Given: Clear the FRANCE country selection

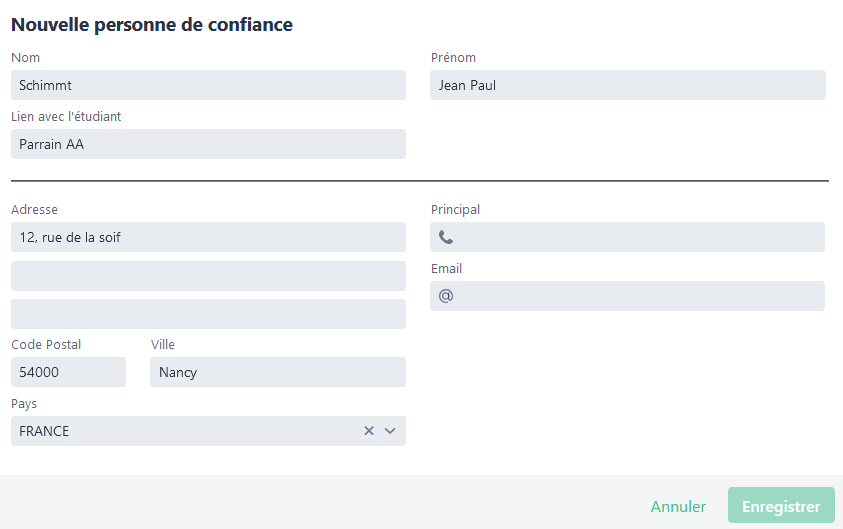Looking at the screenshot, I should (x=368, y=431).
